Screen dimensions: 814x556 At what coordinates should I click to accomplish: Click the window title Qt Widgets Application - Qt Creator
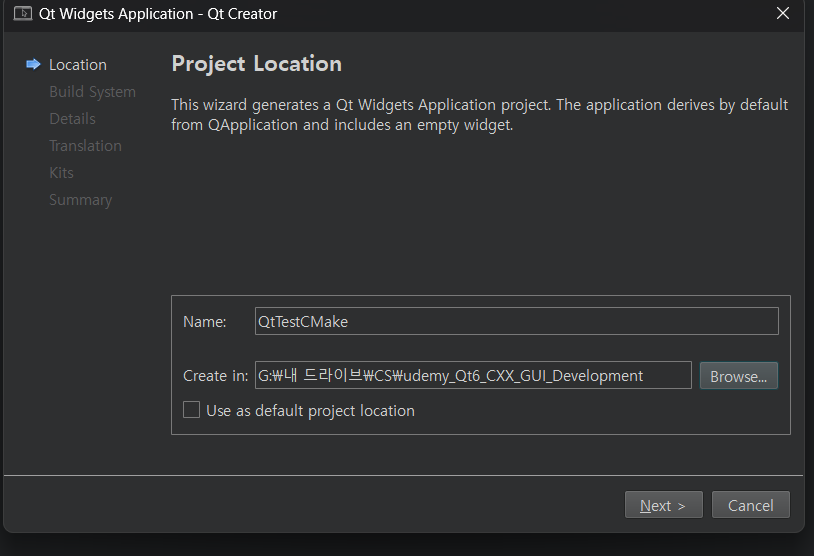[158, 14]
